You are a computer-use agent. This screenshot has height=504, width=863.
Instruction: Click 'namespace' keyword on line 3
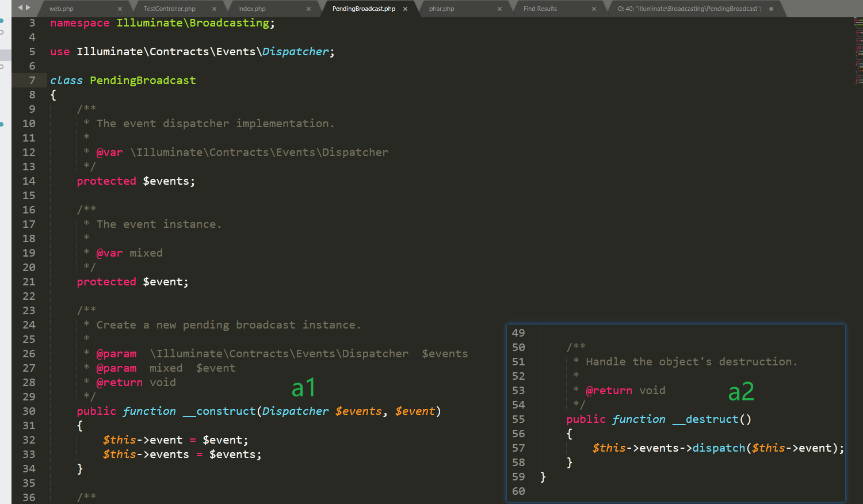click(x=80, y=23)
